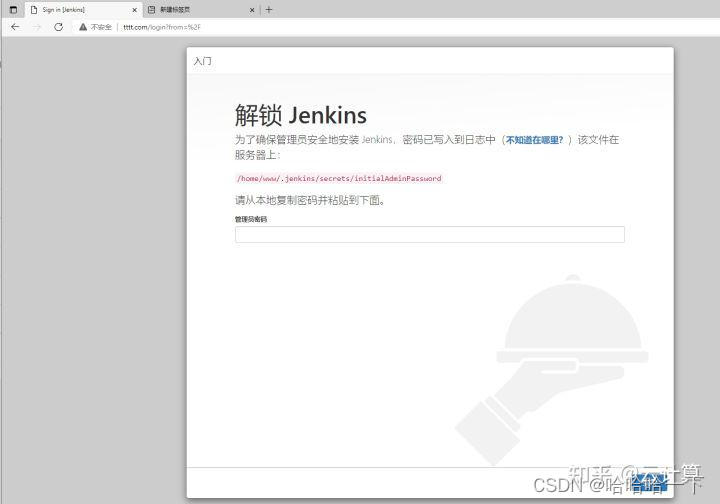Click the tttt.com address bar URL

(162, 27)
